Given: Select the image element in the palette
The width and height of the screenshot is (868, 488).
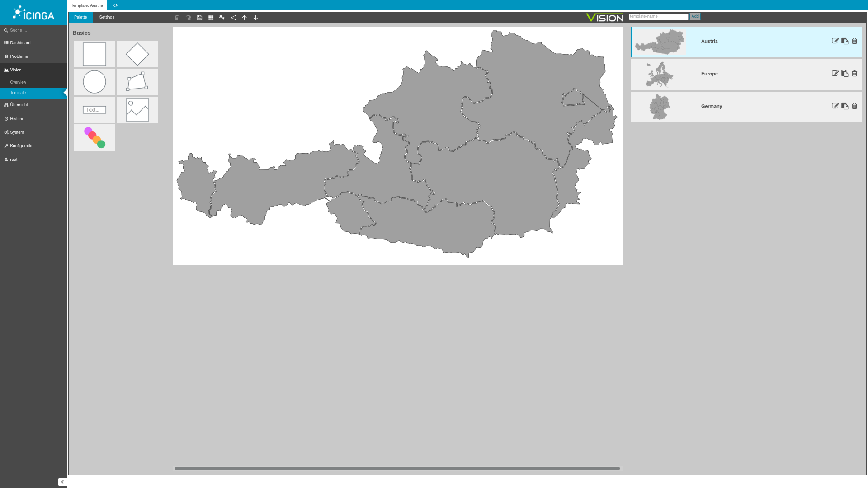Looking at the screenshot, I should coord(137,110).
